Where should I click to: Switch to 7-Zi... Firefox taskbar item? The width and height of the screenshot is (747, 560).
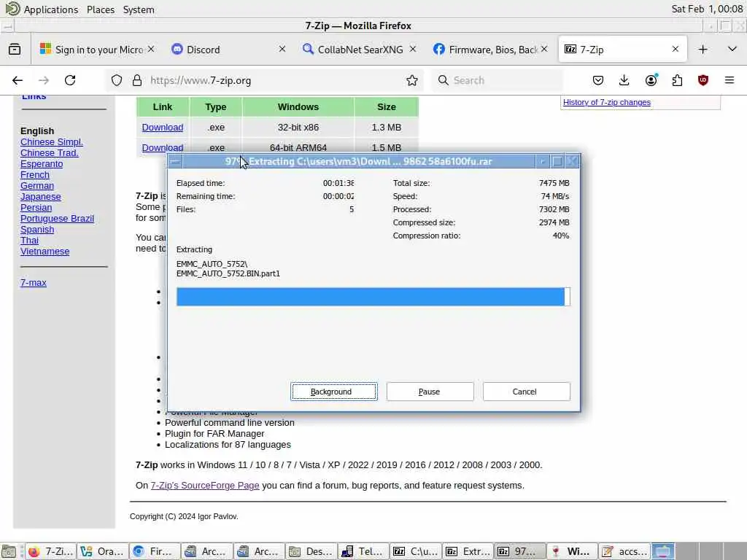(x=50, y=551)
